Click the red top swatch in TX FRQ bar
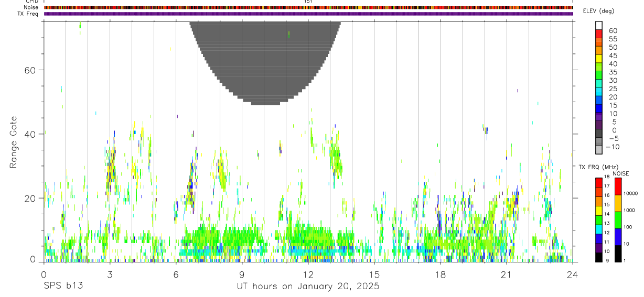644x297 pixels. pyautogui.click(x=599, y=183)
